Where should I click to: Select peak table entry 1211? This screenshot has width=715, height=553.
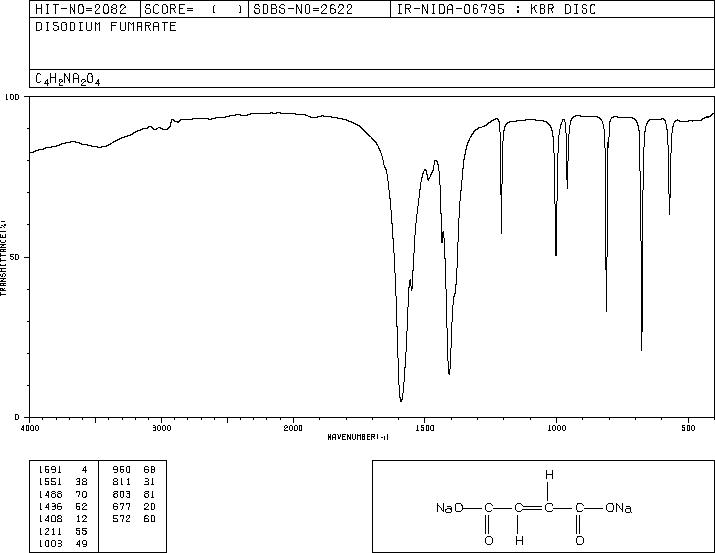[50, 532]
